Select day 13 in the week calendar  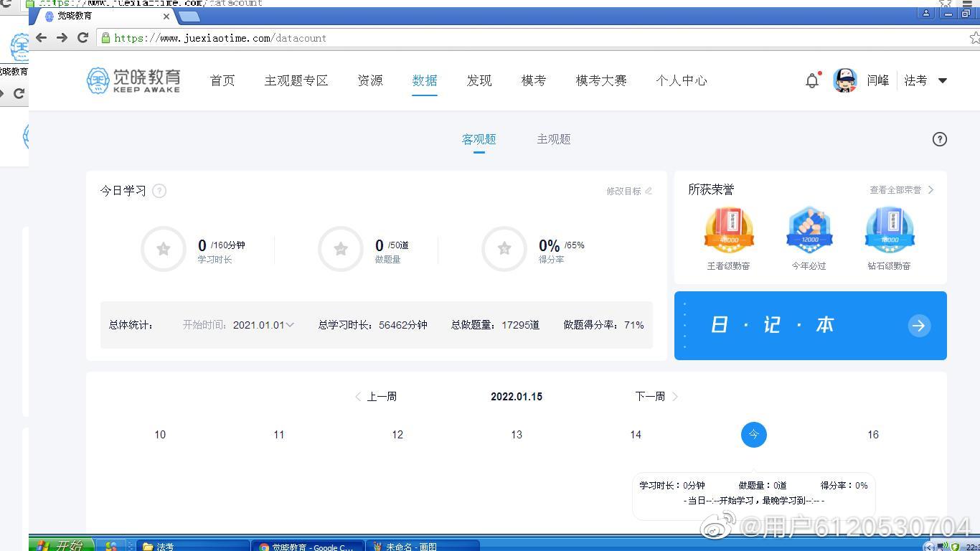coord(517,435)
